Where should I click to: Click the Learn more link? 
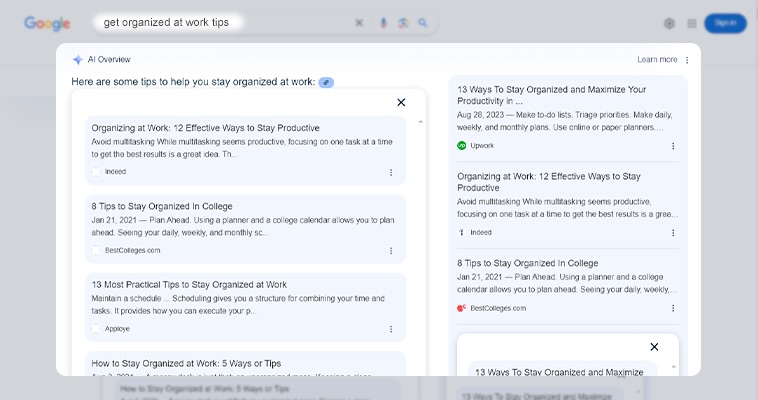(x=657, y=60)
